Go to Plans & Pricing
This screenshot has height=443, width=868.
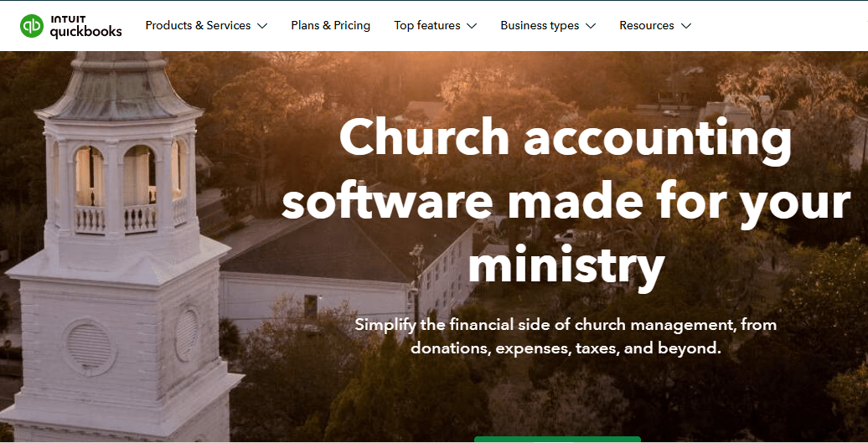click(x=330, y=25)
